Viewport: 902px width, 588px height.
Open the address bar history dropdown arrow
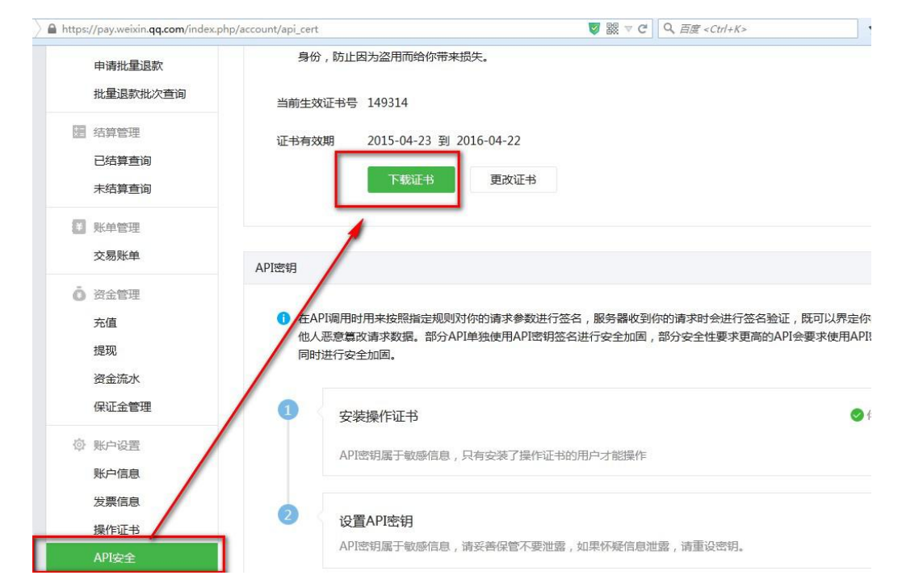coord(628,29)
